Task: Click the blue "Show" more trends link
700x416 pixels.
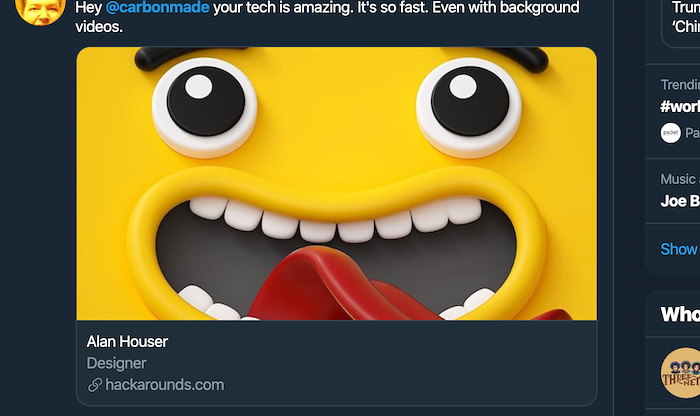Action: (x=680, y=249)
